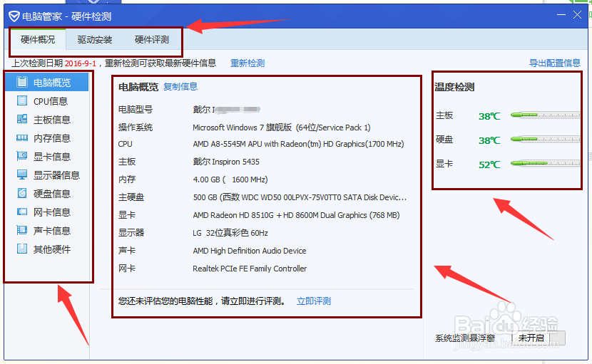Switch to the 硬件概况 tab
The image size is (592, 364).
tap(38, 40)
